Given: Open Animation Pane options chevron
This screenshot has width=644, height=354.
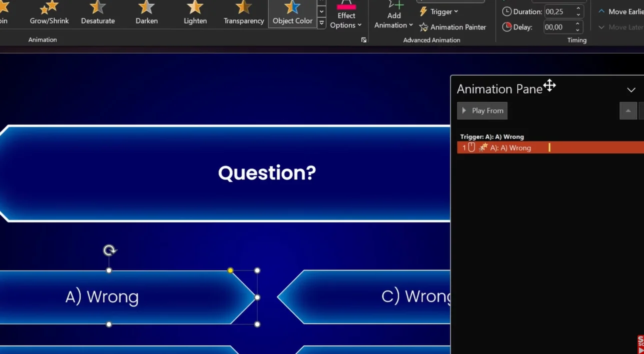Looking at the screenshot, I should pos(631,90).
